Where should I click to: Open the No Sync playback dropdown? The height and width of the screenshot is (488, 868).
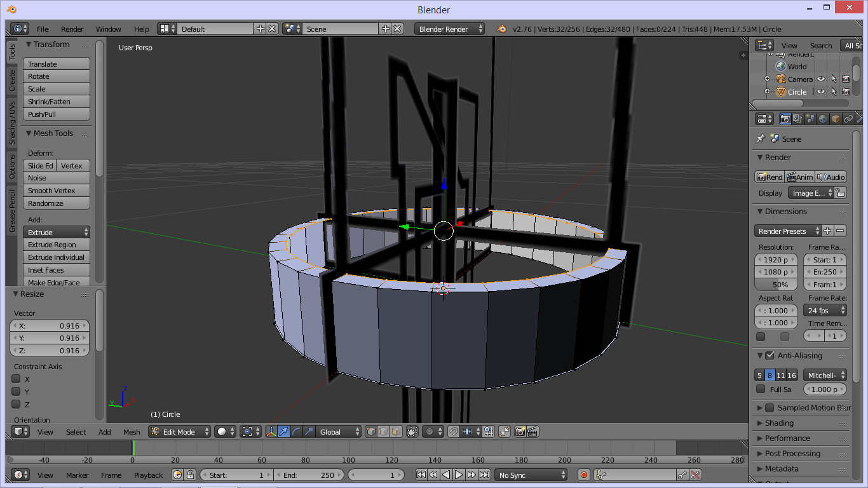tap(531, 475)
